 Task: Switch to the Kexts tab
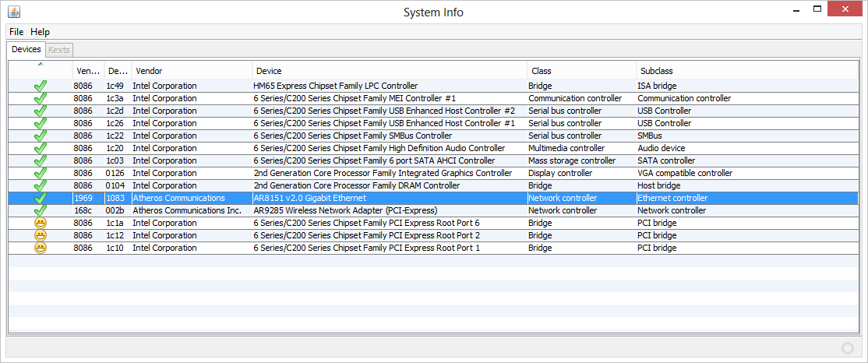pos(59,50)
